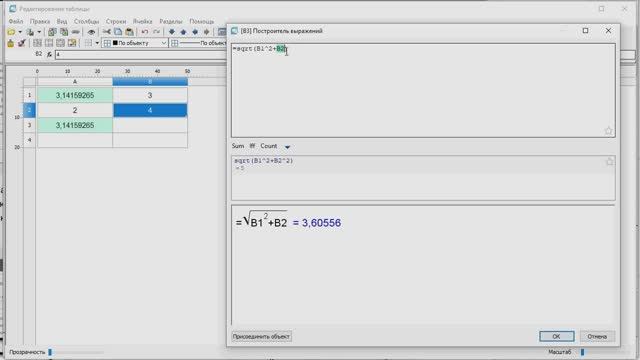Insert the Sum function

click(x=238, y=146)
